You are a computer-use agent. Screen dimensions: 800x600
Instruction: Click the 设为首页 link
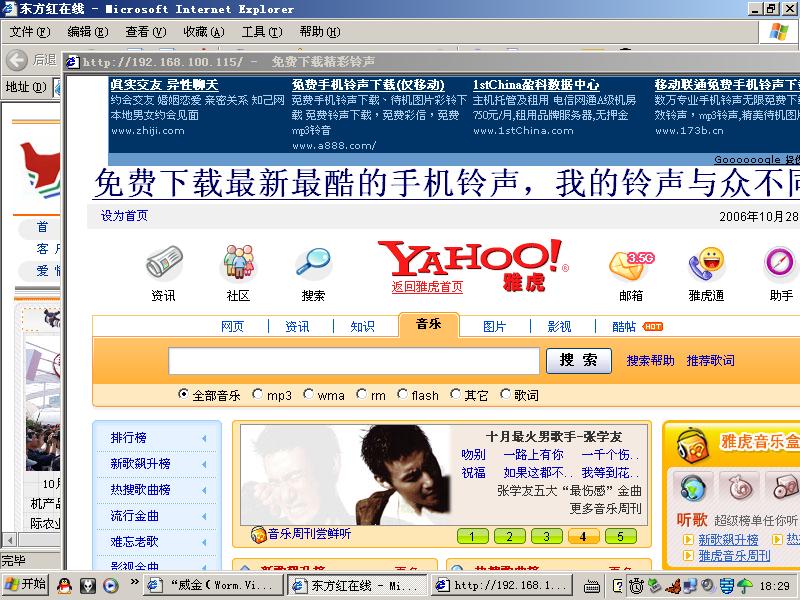tap(124, 216)
